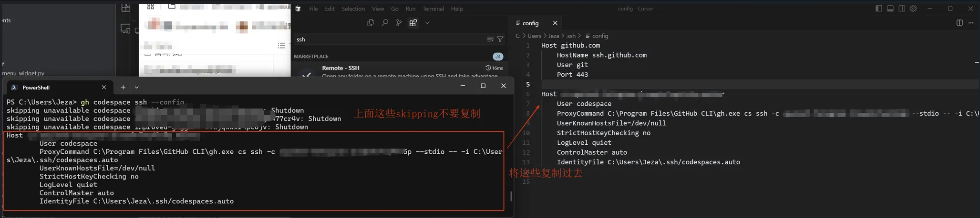
Task: Open the View menu
Action: [x=378, y=9]
